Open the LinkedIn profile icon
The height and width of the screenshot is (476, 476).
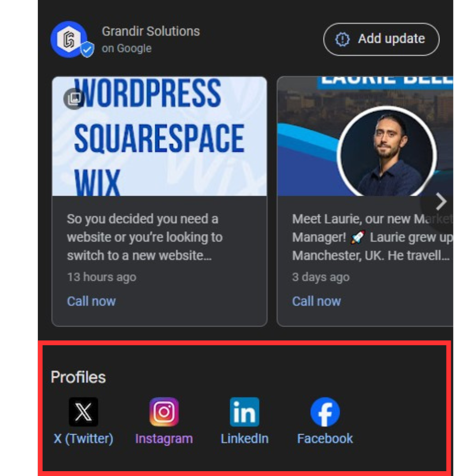tap(245, 412)
